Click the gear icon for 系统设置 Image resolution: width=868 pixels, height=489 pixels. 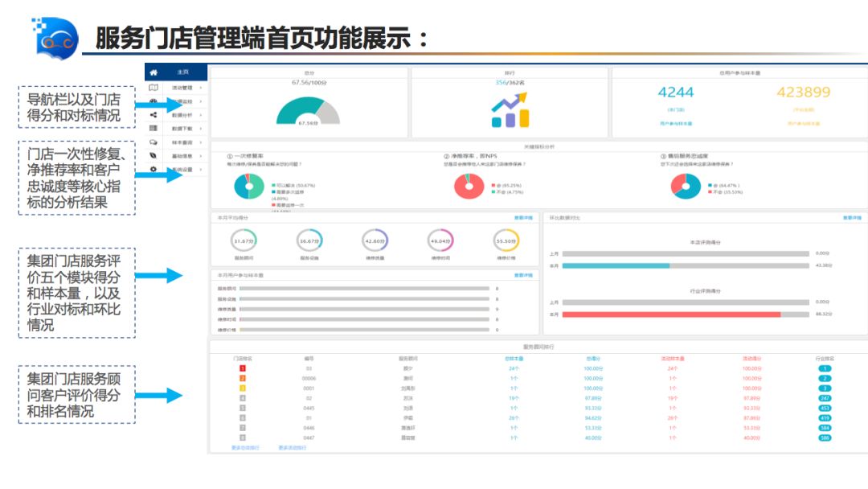pos(154,169)
